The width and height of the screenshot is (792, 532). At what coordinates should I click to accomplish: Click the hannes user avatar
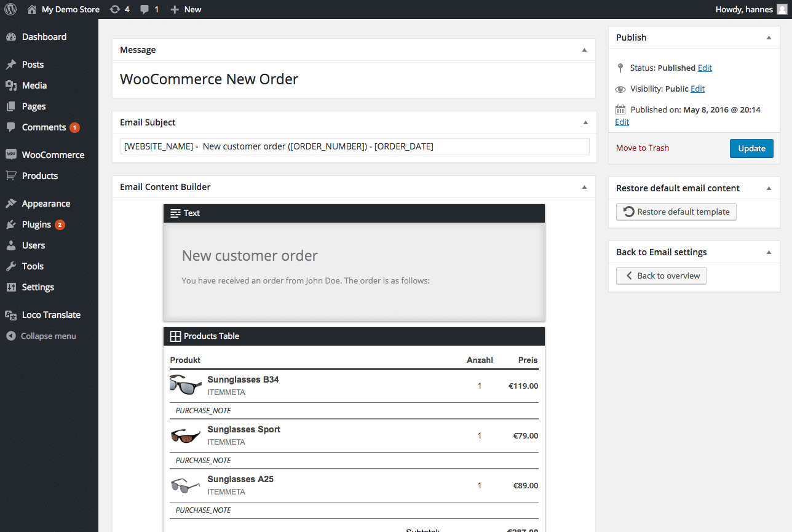[782, 9]
